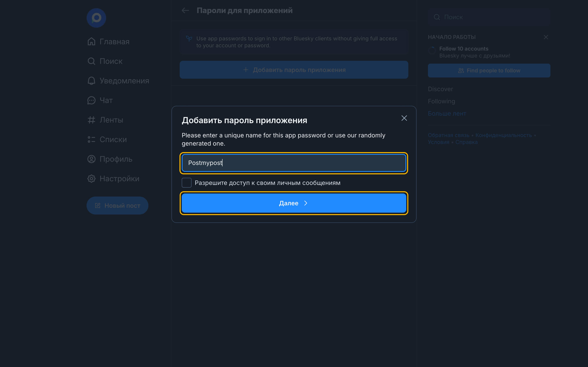Enable access to personal messages checkbox
Screen dimensions: 588x367
(x=187, y=183)
